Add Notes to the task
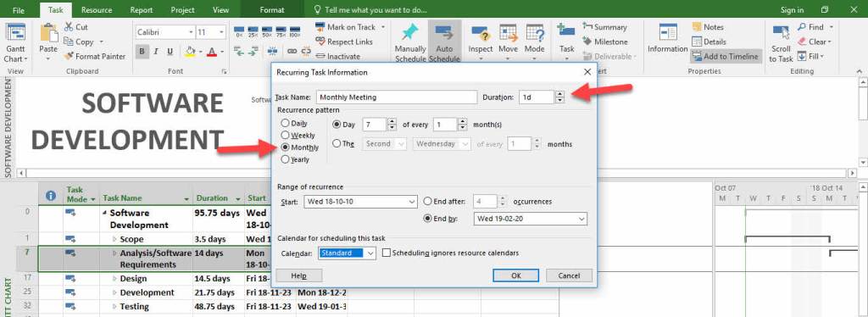This screenshot has height=317, width=868. point(708,27)
